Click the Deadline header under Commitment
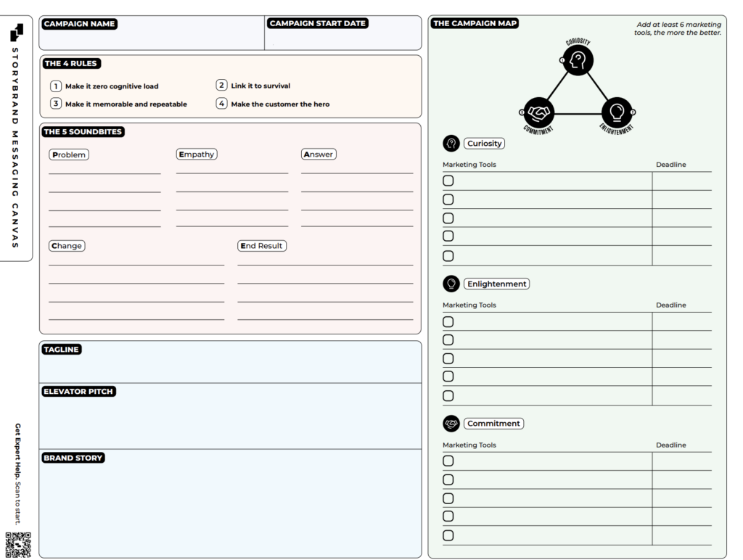The width and height of the screenshot is (743, 560). [x=671, y=445]
